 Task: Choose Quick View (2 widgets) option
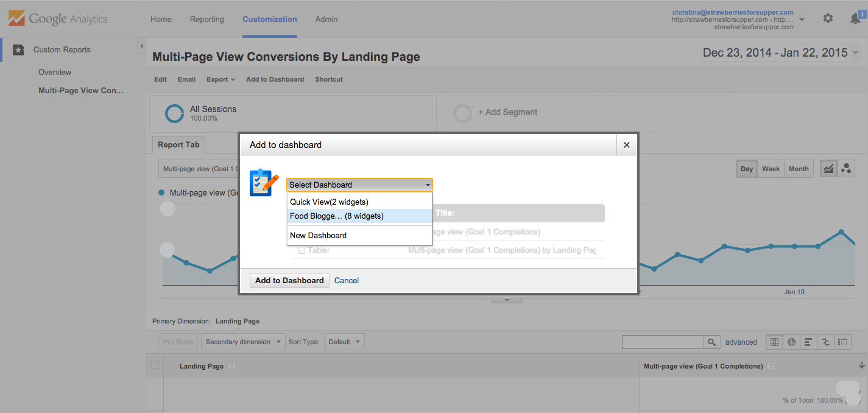(329, 202)
